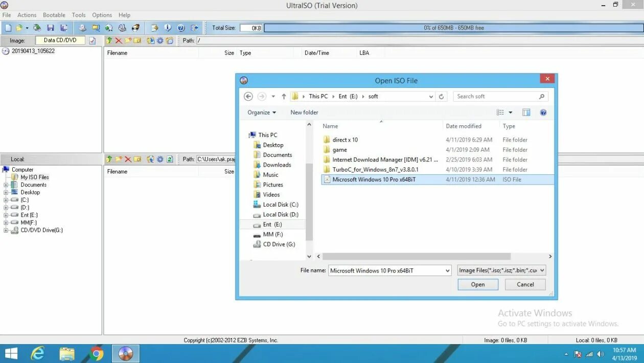
Task: Open the Help menu
Action: coord(124,15)
